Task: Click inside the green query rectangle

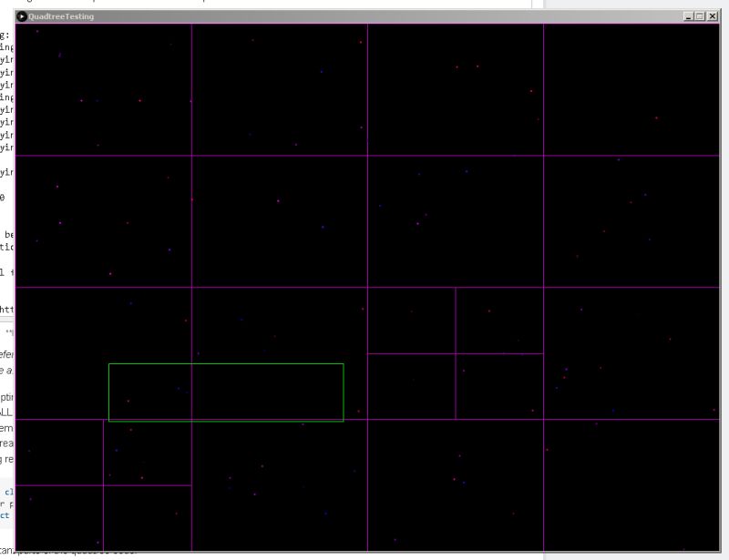Action: [x=228, y=392]
